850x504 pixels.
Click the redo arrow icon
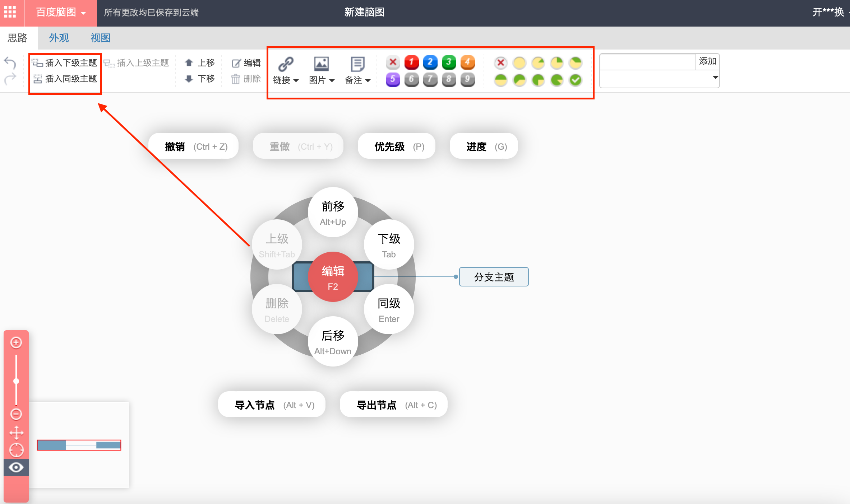coord(10,79)
